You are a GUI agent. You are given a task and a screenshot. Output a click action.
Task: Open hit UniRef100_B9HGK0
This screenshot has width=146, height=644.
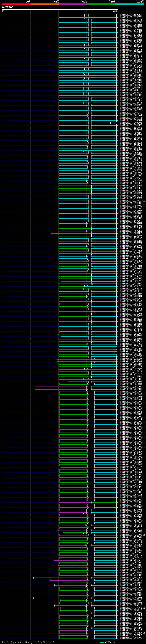pyautogui.click(x=131, y=15)
